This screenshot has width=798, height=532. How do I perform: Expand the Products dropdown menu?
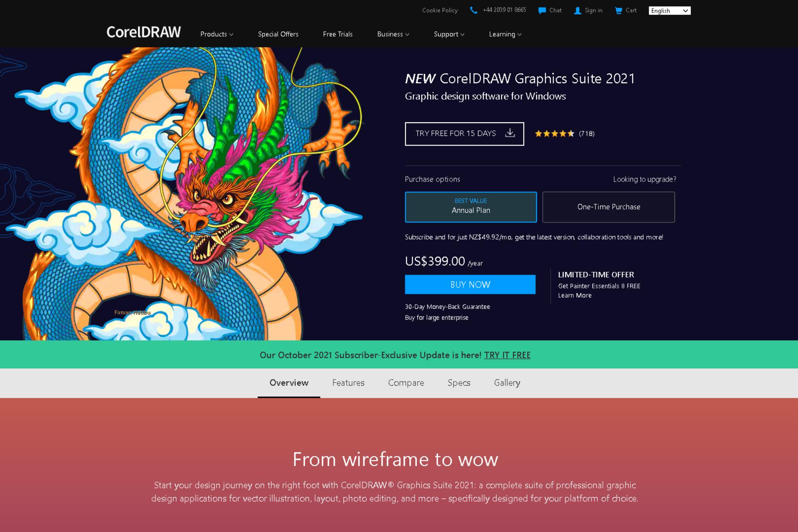(x=217, y=34)
